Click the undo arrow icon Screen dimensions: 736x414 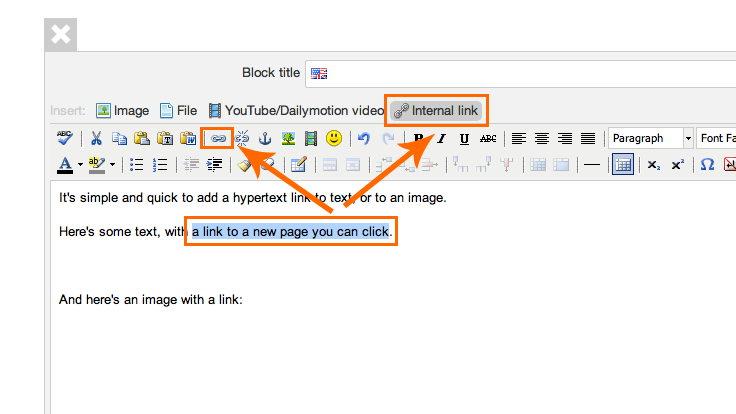(364, 138)
